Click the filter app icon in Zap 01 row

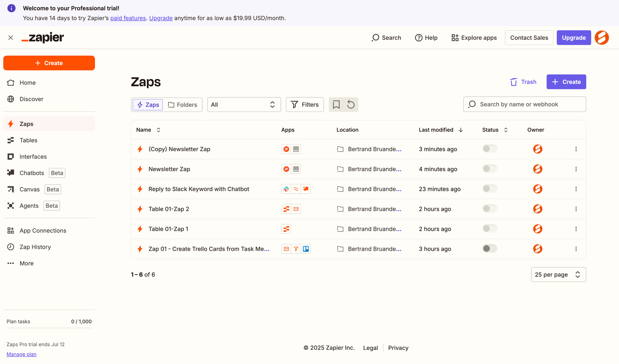point(296,249)
